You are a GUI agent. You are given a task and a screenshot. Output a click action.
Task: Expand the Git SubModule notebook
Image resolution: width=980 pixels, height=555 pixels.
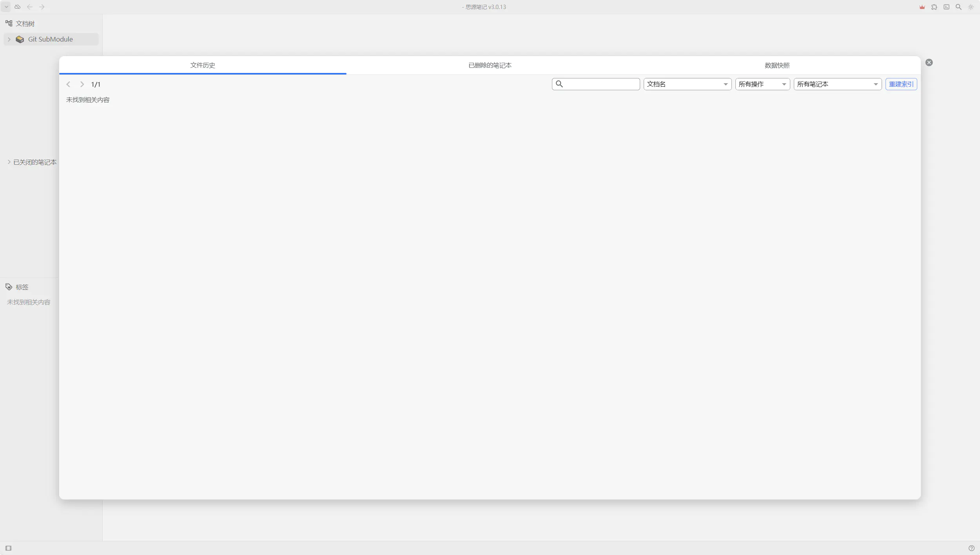[9, 39]
